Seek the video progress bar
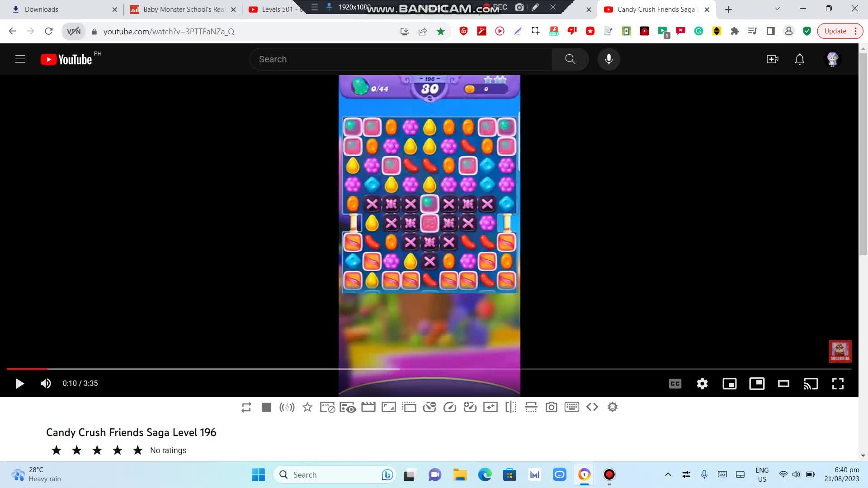Image resolution: width=868 pixels, height=488 pixels. pos(429,369)
